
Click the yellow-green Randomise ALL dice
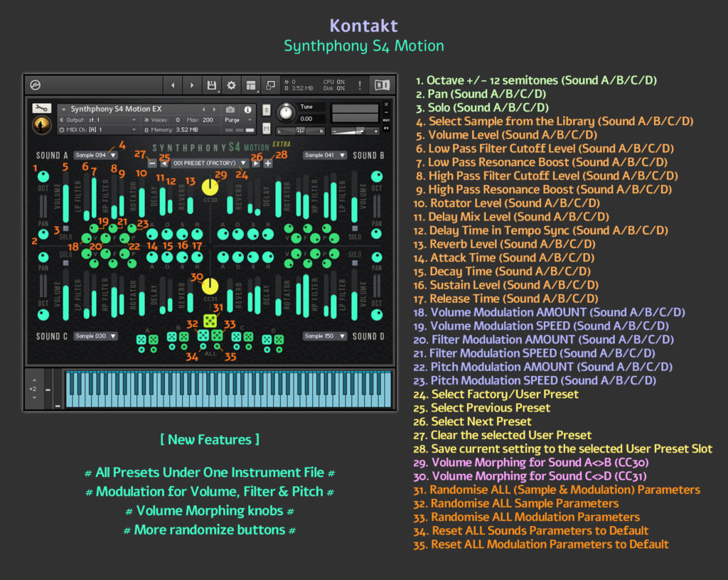(210, 321)
